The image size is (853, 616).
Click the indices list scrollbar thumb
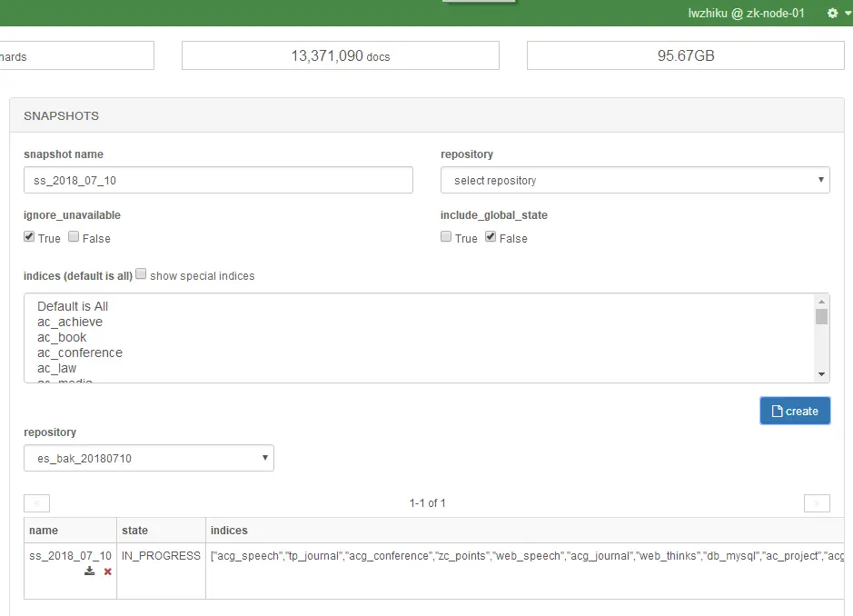(x=821, y=317)
